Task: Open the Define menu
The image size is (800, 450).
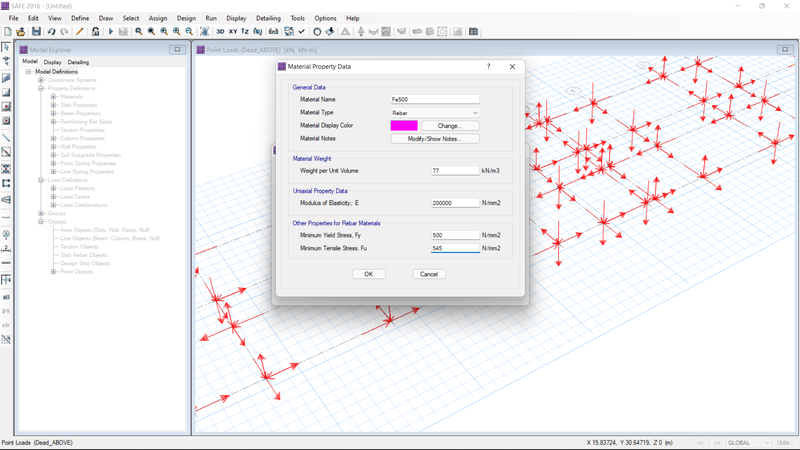Action: click(x=80, y=18)
